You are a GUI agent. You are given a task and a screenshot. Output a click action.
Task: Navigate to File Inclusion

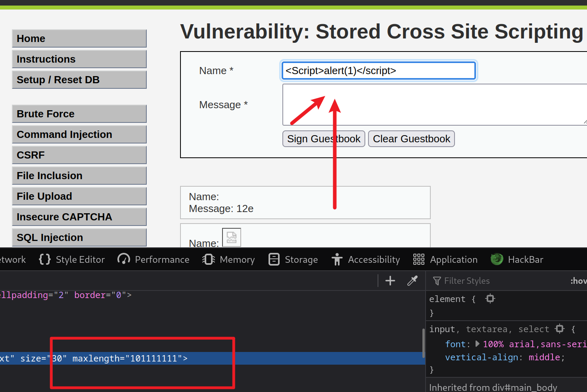tap(79, 176)
